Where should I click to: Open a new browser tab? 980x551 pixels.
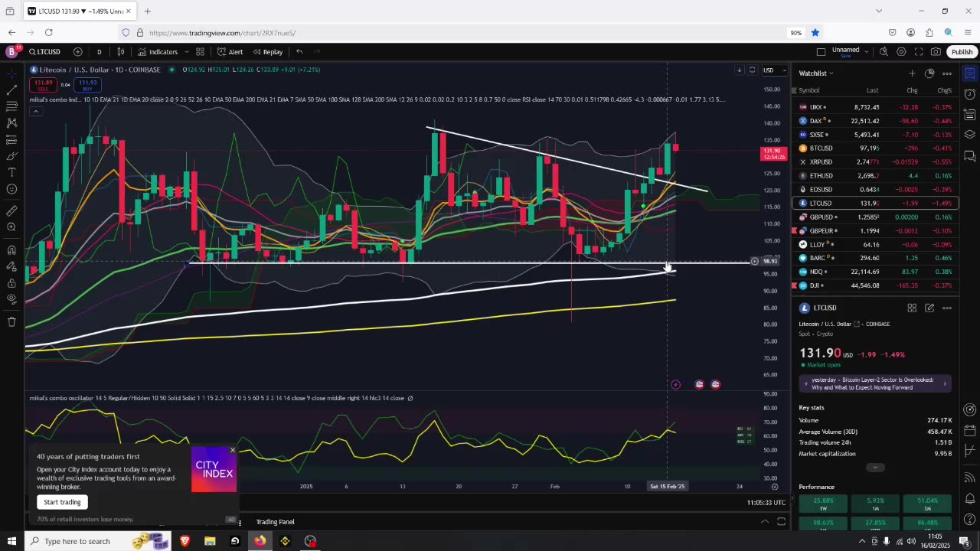coord(147,11)
